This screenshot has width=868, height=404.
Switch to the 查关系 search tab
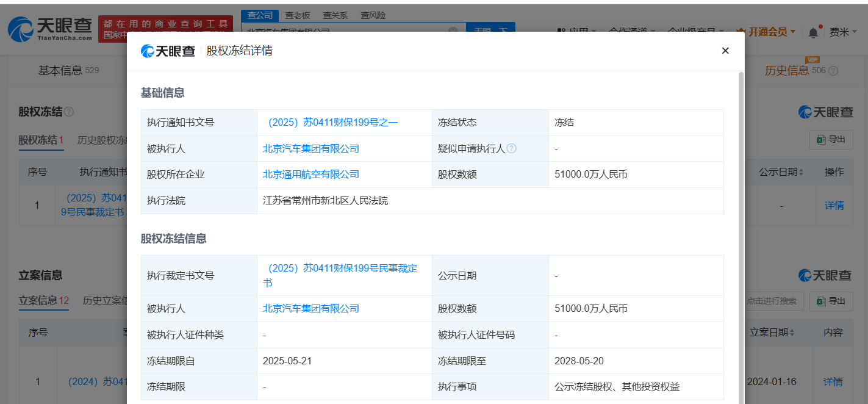(x=335, y=15)
